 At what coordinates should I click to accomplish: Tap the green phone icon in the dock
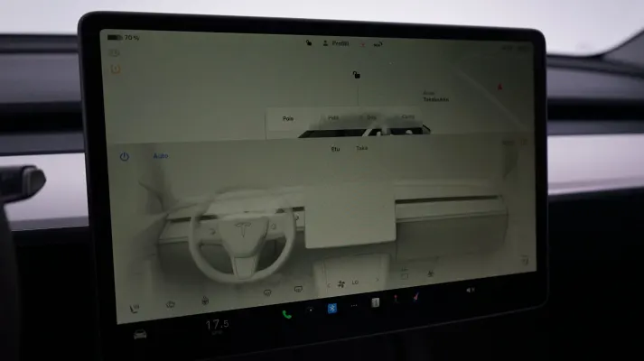(286, 315)
